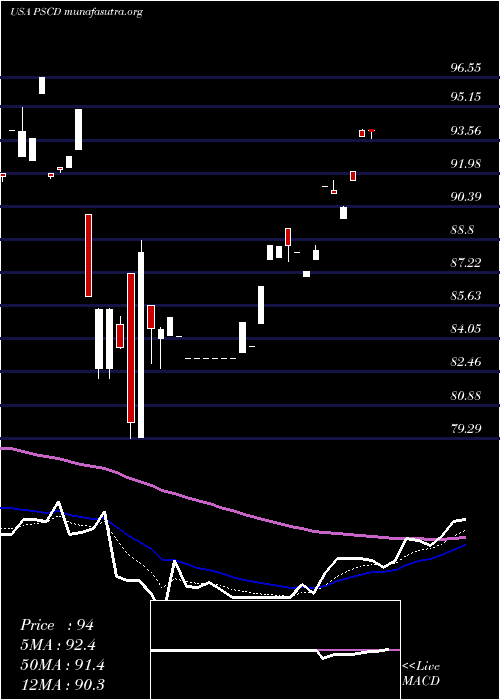Click the 'Price : 94' readout
Viewport: 500px width, 700px height.
pyautogui.click(x=57, y=625)
